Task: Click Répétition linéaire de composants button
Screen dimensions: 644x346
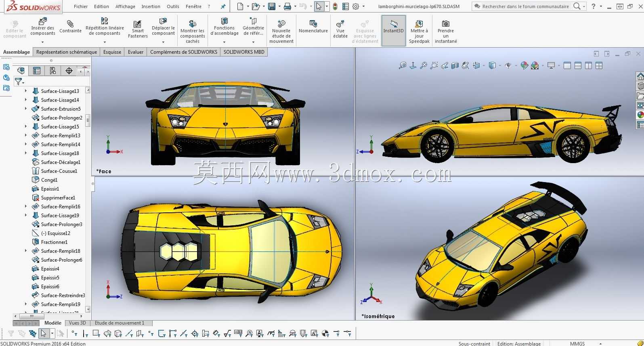Action: pyautogui.click(x=105, y=27)
